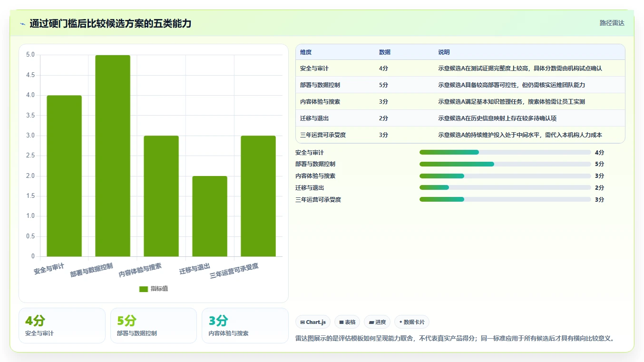Click the 5分 cell in 部署与数据控制 table row

(383, 85)
